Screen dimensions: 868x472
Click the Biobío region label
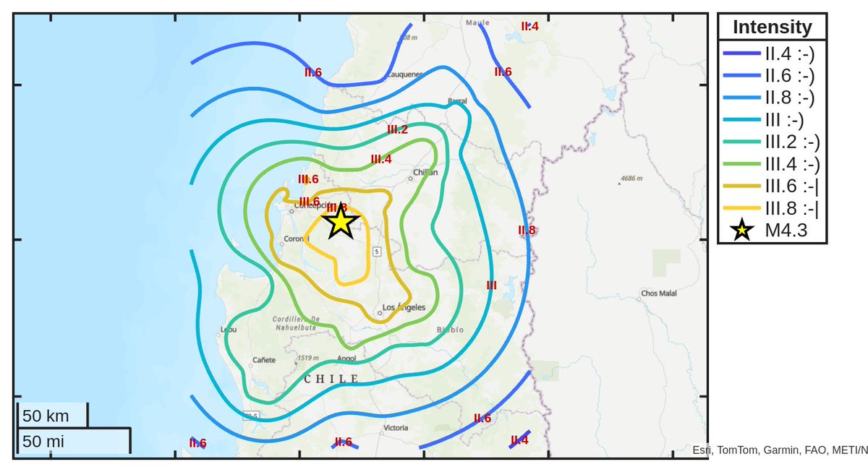[450, 329]
